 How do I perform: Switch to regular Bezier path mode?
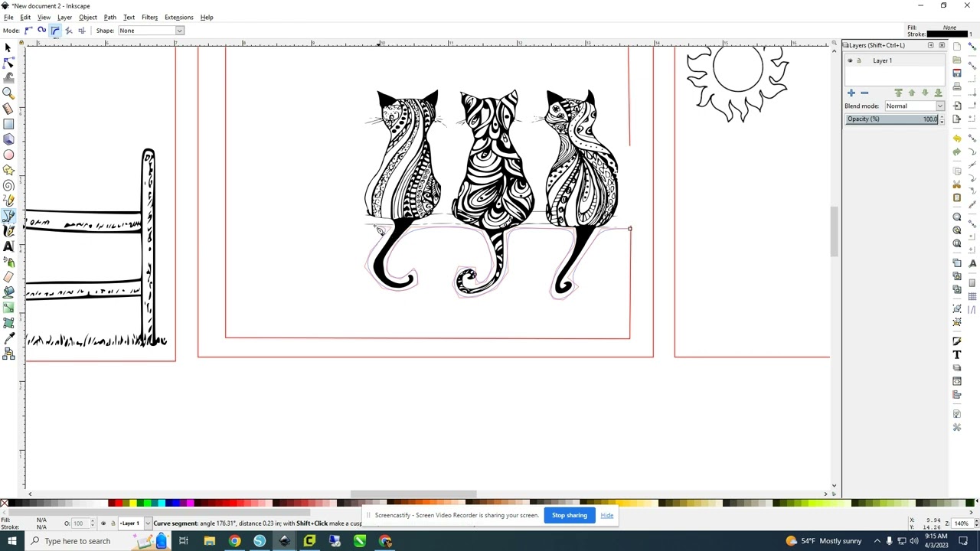coord(28,31)
